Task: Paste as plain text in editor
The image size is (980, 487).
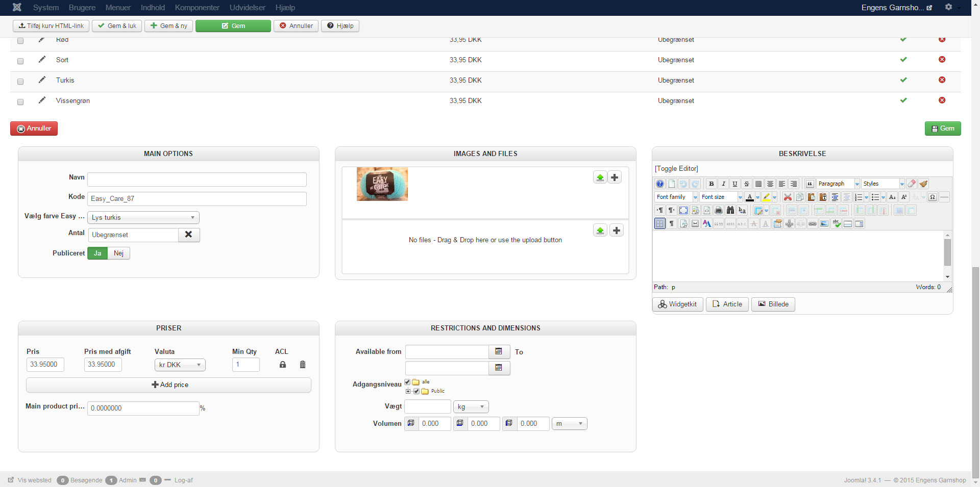Action: pos(823,197)
